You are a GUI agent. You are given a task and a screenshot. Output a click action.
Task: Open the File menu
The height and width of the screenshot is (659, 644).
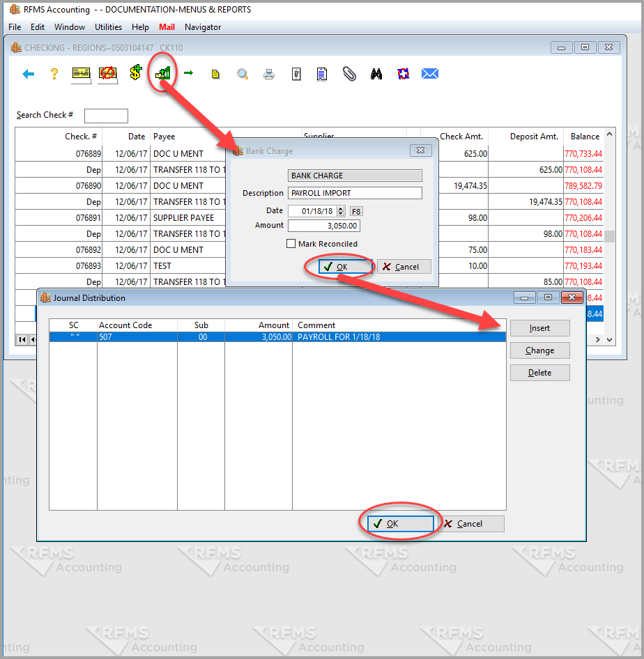point(15,27)
